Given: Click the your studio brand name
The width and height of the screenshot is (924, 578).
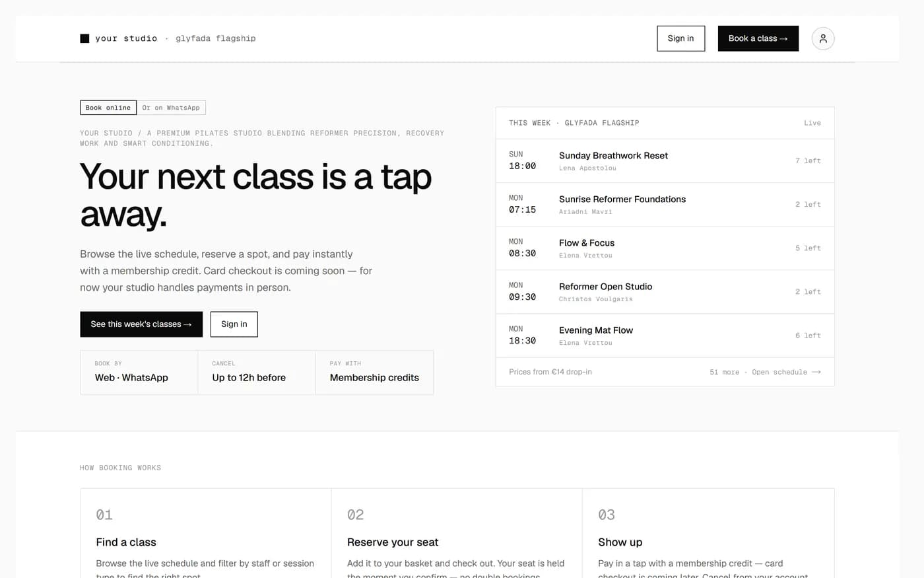Looking at the screenshot, I should 126,38.
